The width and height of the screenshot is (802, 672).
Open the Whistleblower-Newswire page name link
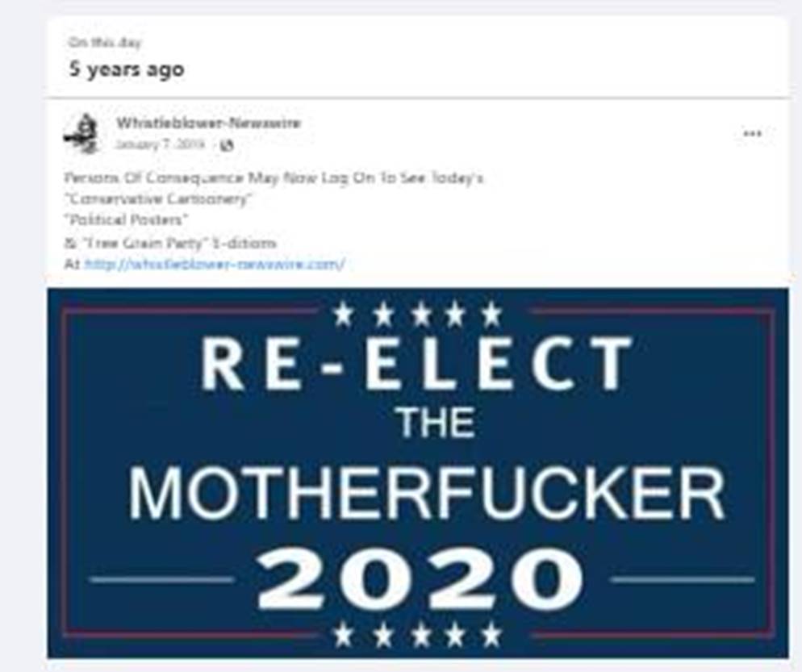pyautogui.click(x=208, y=123)
